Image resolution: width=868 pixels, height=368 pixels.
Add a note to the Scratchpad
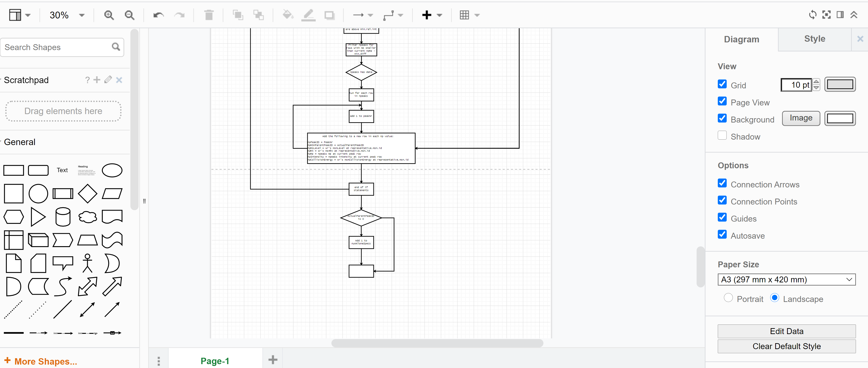97,80
